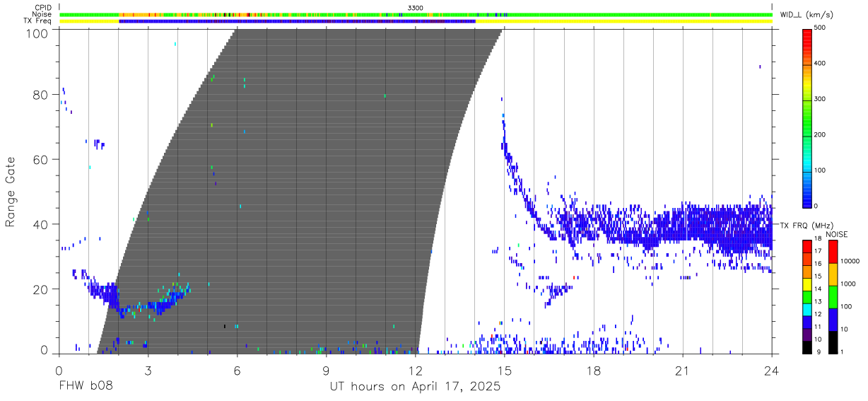The width and height of the screenshot is (868, 401).
Task: Click the TX frequency color legend bar
Action: (807, 297)
